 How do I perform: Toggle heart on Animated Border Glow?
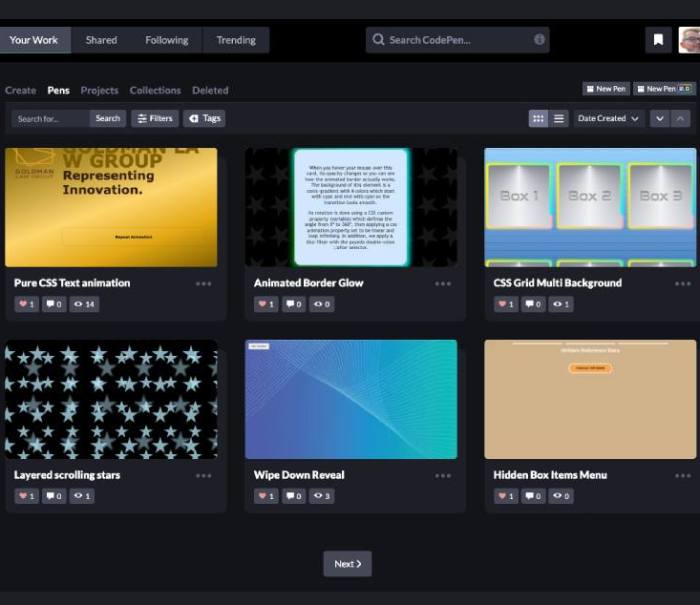(x=266, y=304)
